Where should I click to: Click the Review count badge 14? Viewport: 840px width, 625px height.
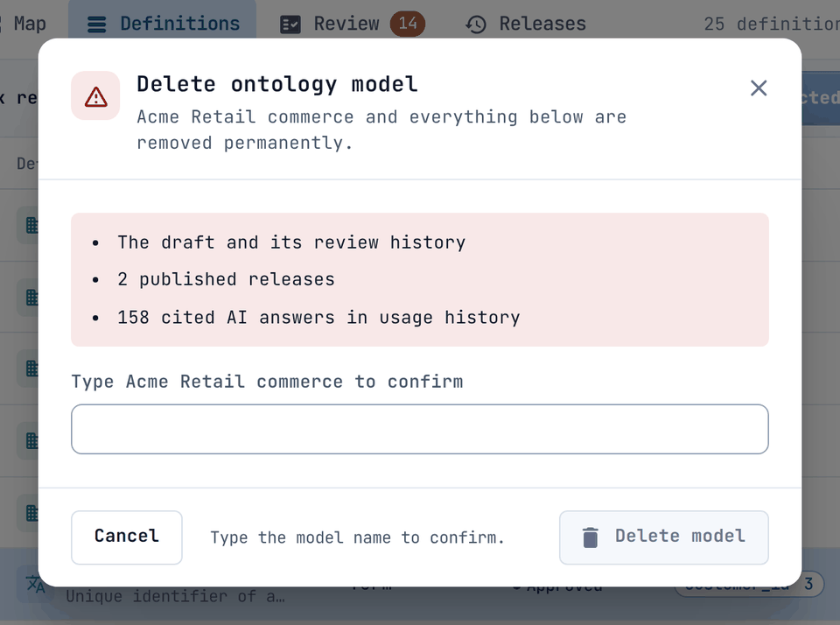407,24
